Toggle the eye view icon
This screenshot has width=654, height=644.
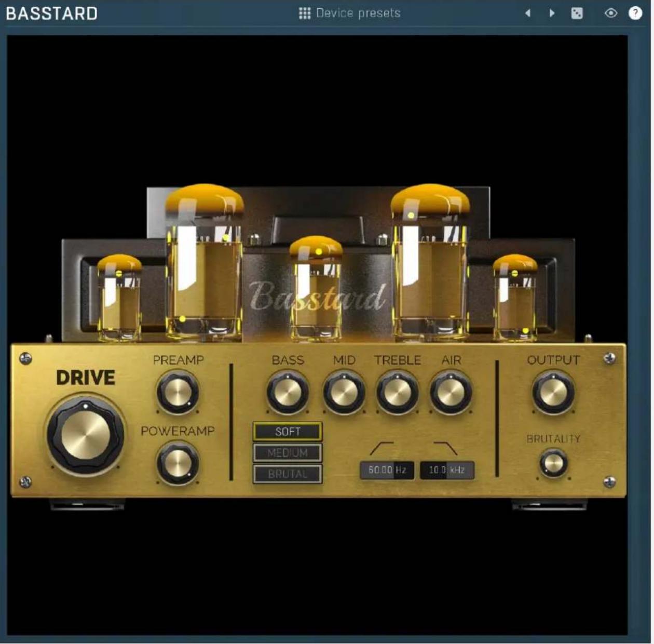click(x=611, y=13)
